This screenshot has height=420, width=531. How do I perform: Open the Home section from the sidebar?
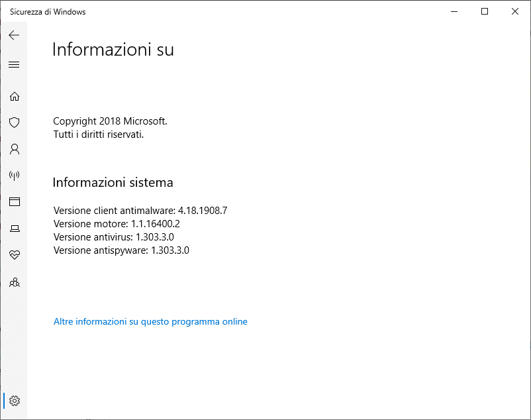coord(14,96)
